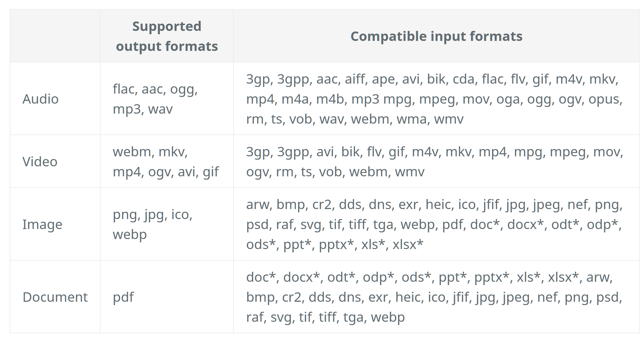Click "pdf" in Document output formats
This screenshot has width=644, height=339.
pyautogui.click(x=123, y=297)
